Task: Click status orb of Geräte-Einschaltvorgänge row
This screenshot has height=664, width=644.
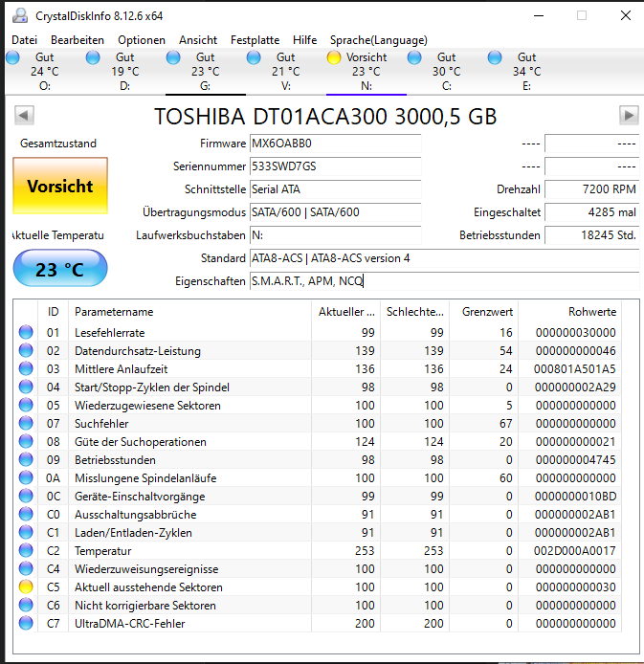Action: point(26,497)
